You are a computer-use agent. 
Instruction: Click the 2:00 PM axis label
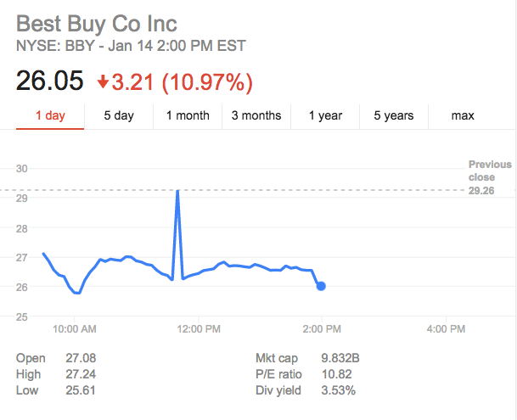pyautogui.click(x=322, y=328)
